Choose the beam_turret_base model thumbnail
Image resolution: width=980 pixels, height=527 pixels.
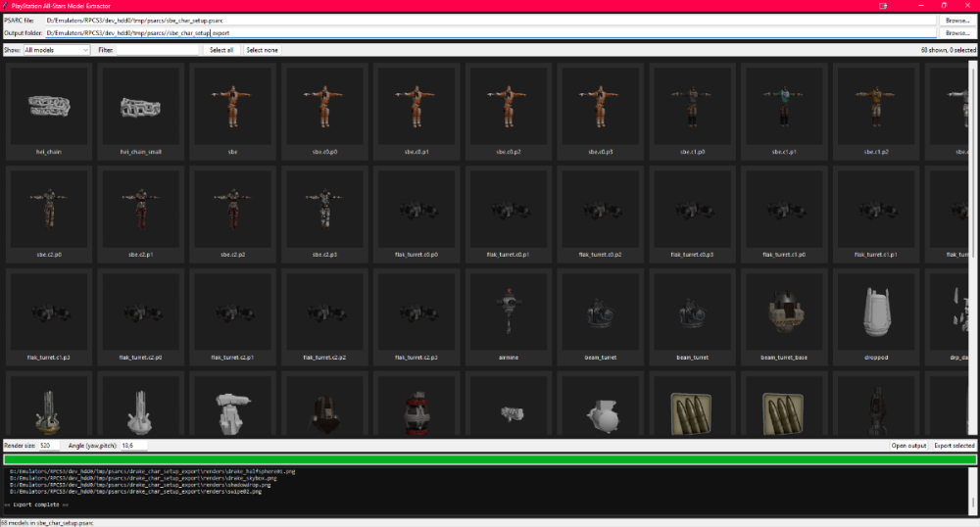pos(784,316)
